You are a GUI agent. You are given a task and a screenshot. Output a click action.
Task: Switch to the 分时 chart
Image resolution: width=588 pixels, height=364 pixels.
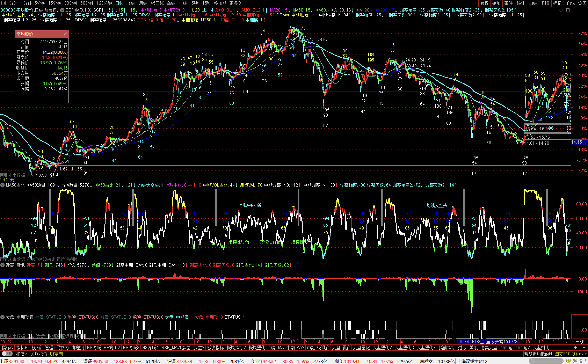click(13, 3)
